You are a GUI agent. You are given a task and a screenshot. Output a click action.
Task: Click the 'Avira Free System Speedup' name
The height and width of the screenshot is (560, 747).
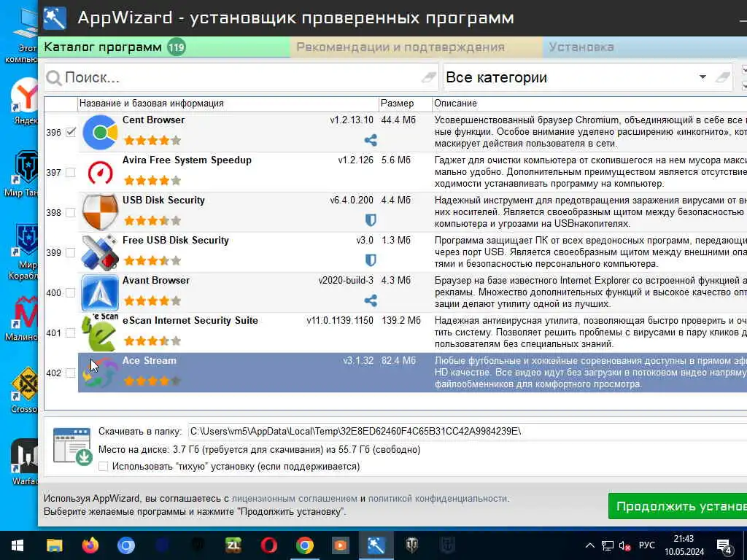(187, 160)
